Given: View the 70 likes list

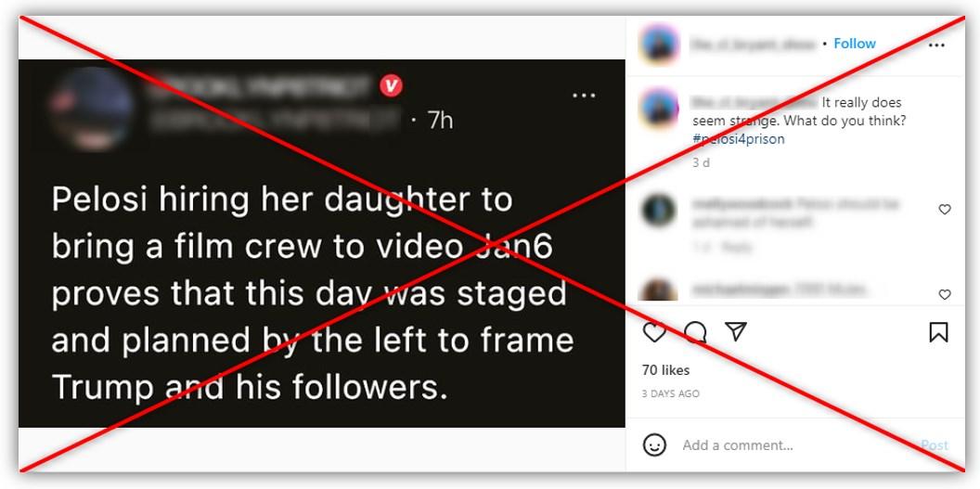Looking at the screenshot, I should tap(665, 370).
